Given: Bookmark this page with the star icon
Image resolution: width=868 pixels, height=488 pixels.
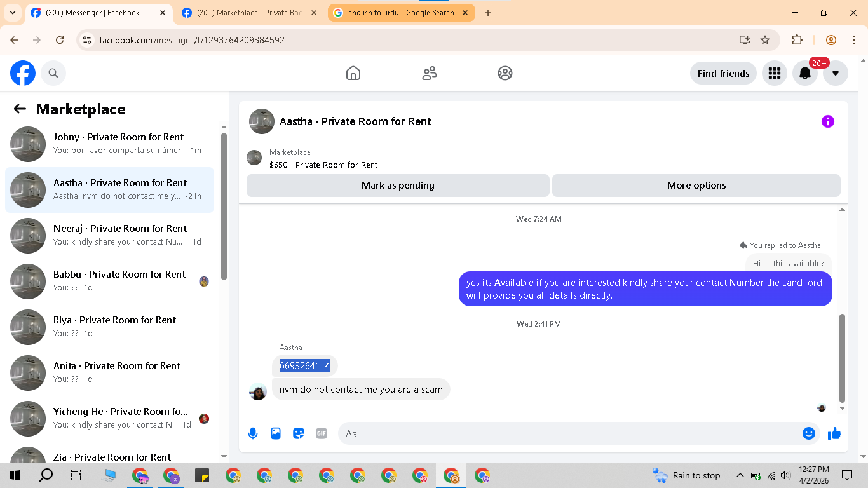Looking at the screenshot, I should point(765,40).
